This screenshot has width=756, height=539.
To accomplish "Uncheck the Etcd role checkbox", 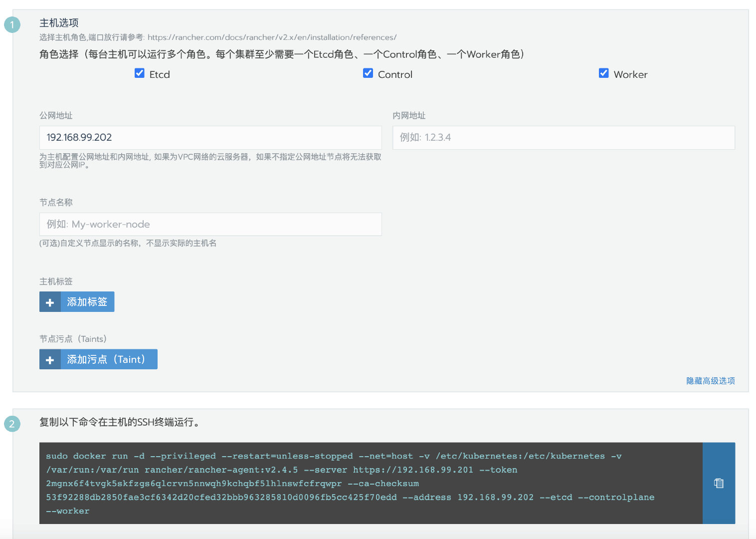I will [140, 73].
